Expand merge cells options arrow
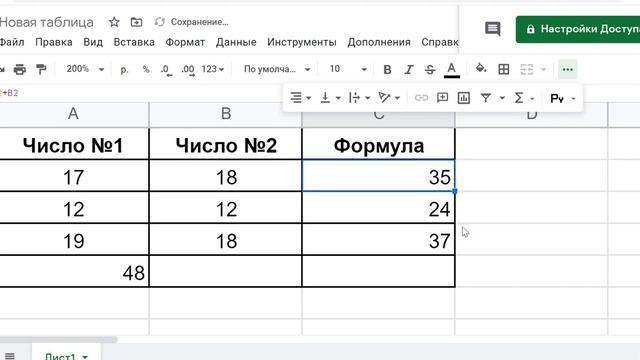The width and height of the screenshot is (640, 360). click(x=543, y=69)
